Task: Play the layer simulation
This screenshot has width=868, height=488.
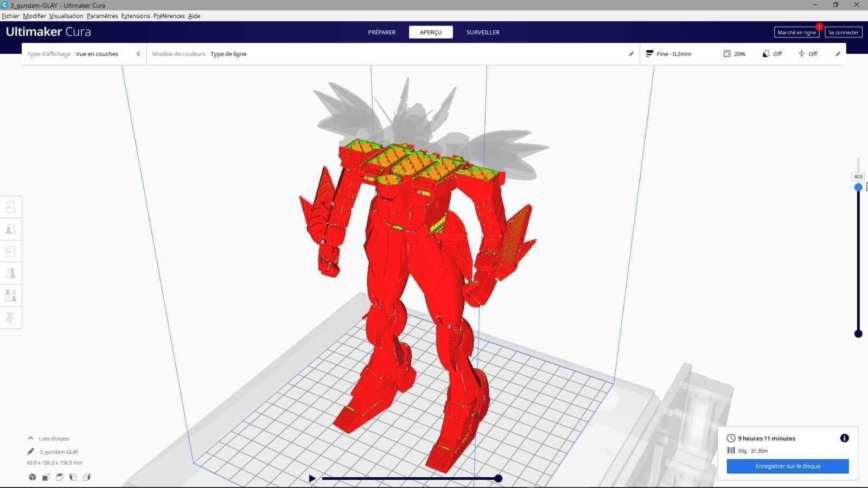Action: click(x=312, y=478)
